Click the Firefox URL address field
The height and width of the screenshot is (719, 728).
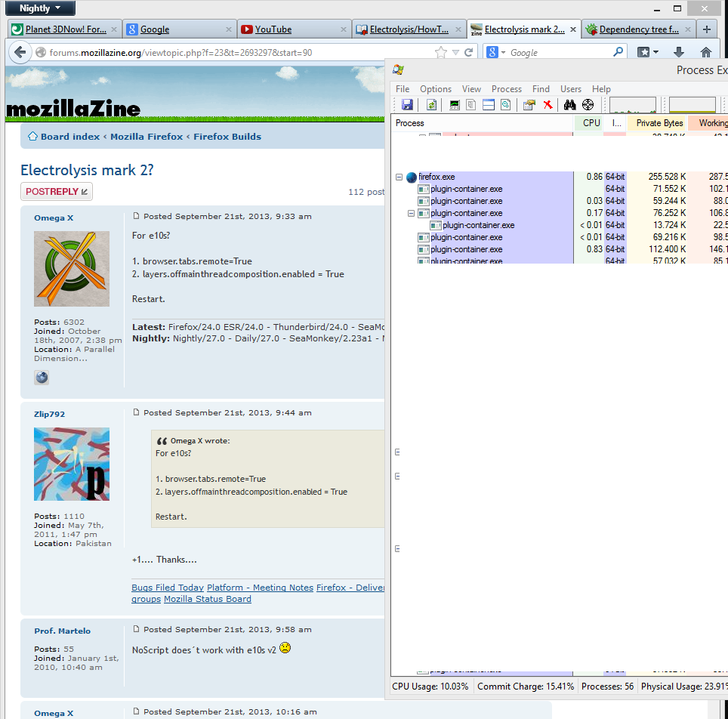pos(241,52)
